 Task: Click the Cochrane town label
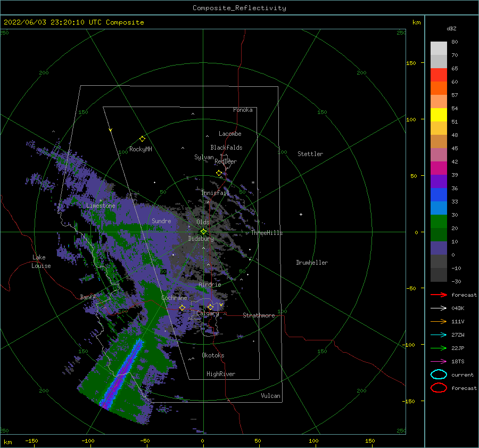pos(174,298)
